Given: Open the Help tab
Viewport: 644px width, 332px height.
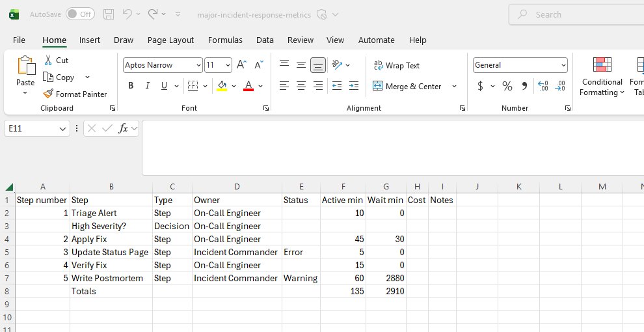Looking at the screenshot, I should click(x=418, y=40).
